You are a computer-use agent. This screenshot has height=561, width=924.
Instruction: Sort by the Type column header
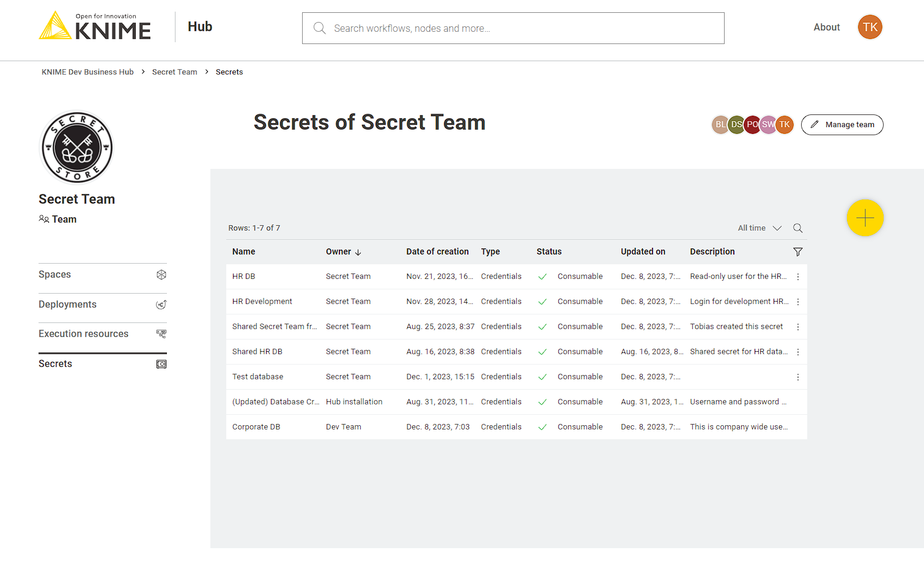coord(490,251)
